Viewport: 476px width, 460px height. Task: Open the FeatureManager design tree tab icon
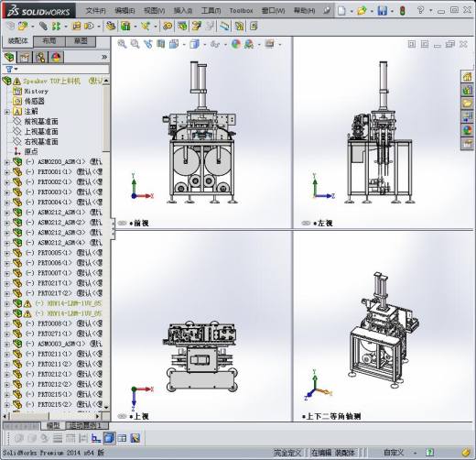click(x=9, y=57)
